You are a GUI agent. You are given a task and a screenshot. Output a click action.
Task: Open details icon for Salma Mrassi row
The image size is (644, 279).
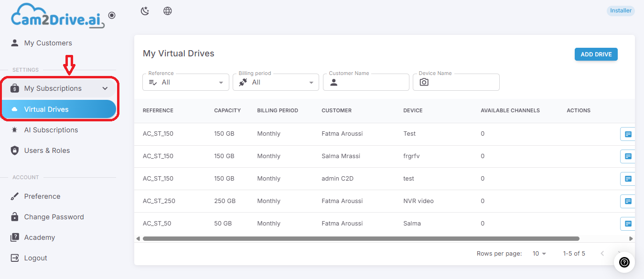[628, 156]
